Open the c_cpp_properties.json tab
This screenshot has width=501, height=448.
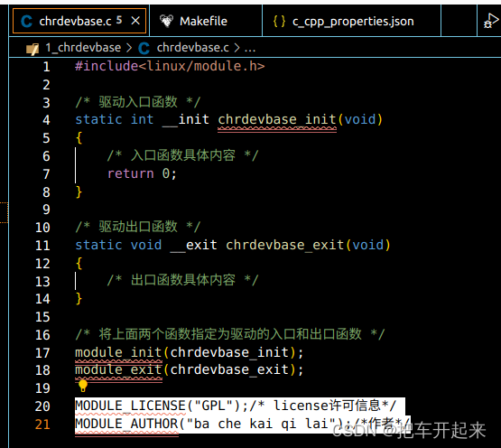351,21
